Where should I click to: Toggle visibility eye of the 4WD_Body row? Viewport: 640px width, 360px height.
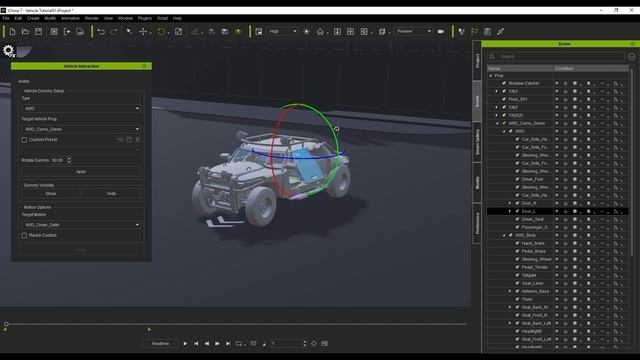(x=557, y=235)
